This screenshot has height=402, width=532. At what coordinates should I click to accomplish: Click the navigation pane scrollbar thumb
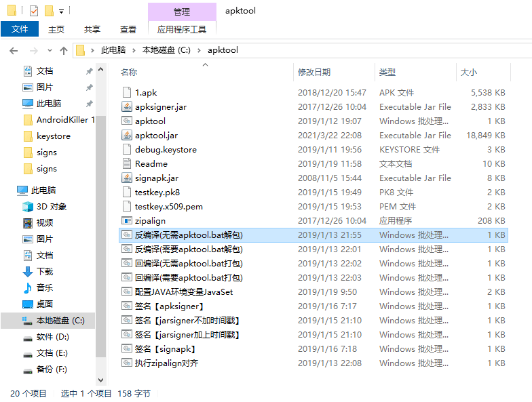pyautogui.click(x=100, y=237)
